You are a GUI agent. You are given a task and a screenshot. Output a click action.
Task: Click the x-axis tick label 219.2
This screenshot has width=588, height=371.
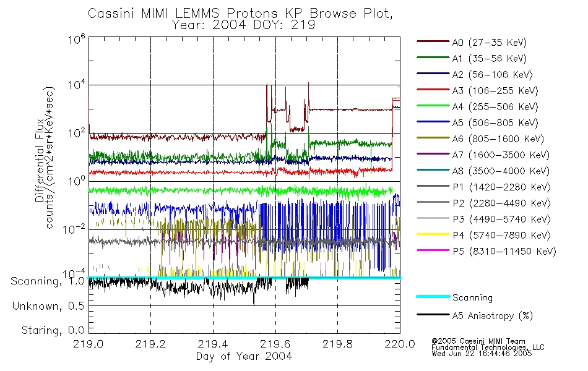coord(150,344)
